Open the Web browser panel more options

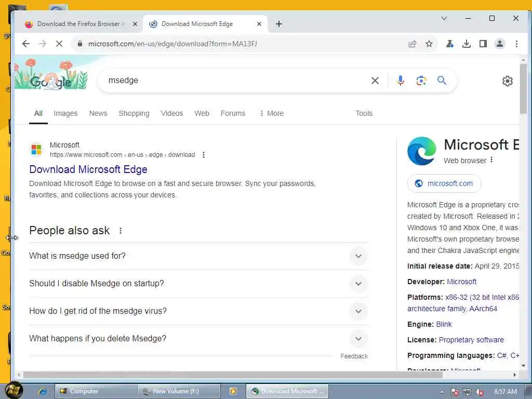pos(491,160)
